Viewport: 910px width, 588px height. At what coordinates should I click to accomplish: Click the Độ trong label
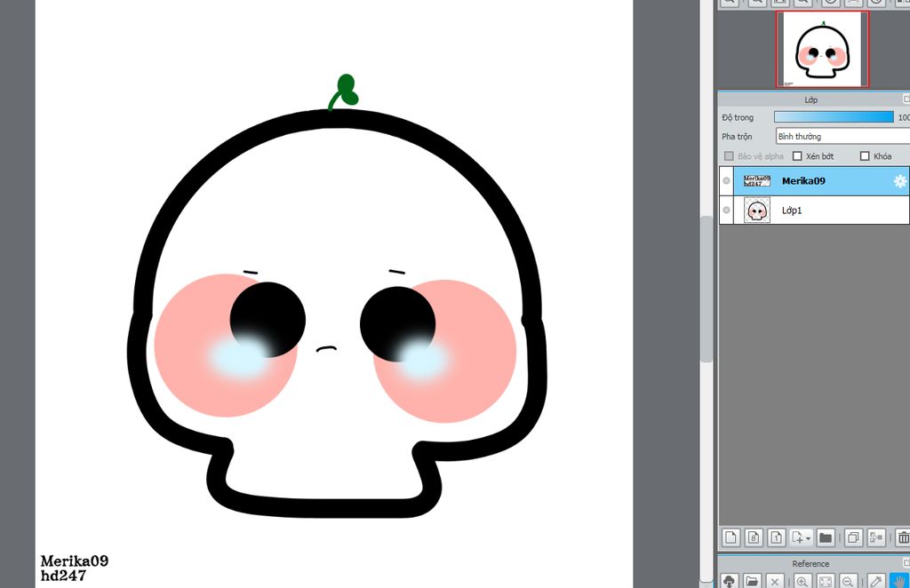pos(738,117)
